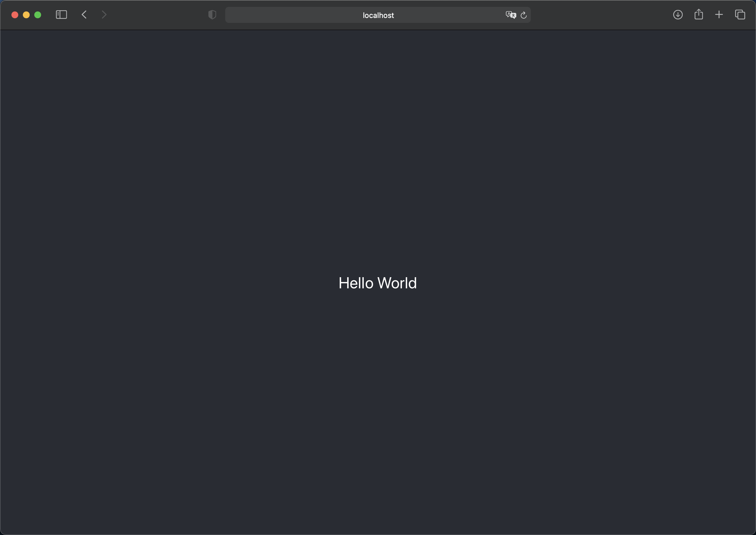
Task: Click the word Hello on the page
Action: point(356,283)
